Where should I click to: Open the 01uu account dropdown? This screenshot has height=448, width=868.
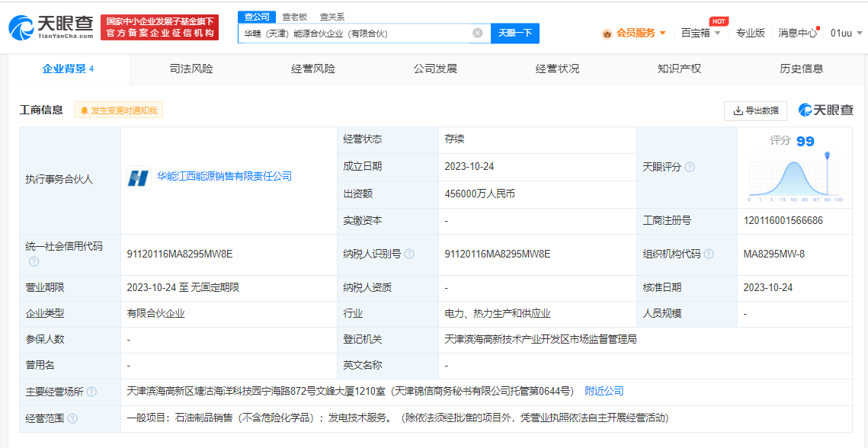pyautogui.click(x=842, y=32)
